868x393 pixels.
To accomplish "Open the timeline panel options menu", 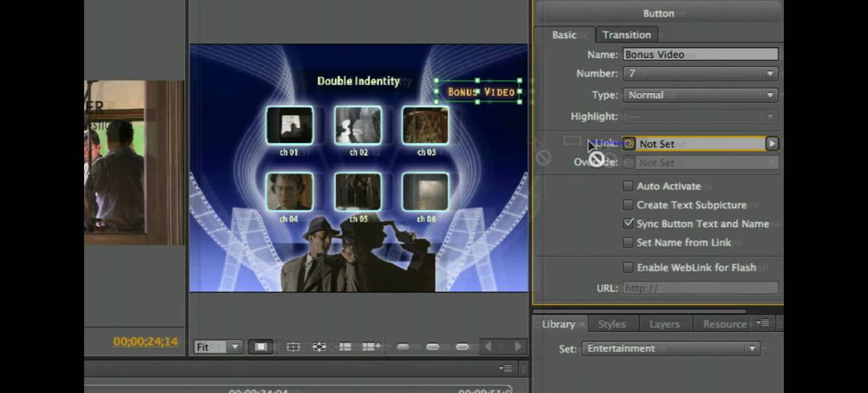I will click(505, 368).
